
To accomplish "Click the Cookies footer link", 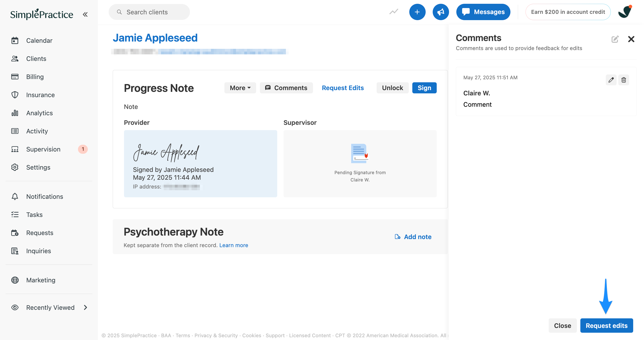I will point(252,335).
